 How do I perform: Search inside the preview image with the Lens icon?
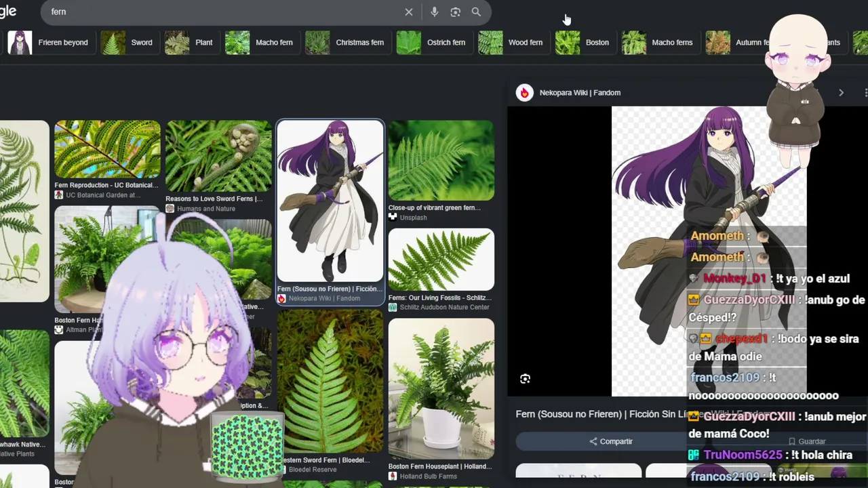(x=525, y=380)
